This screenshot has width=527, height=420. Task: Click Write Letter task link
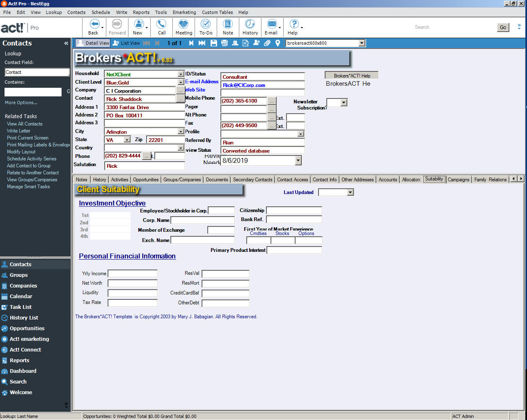[18, 131]
